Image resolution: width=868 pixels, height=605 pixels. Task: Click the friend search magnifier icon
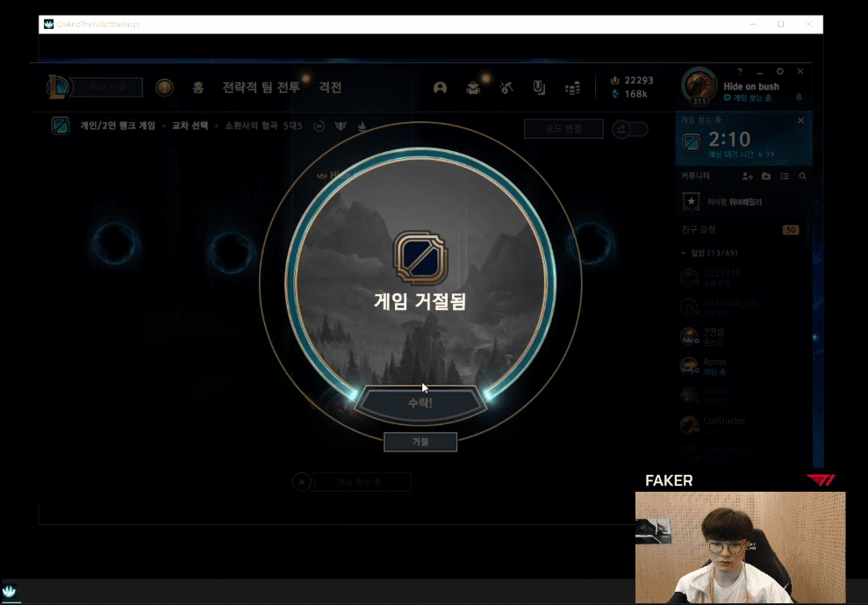click(803, 176)
